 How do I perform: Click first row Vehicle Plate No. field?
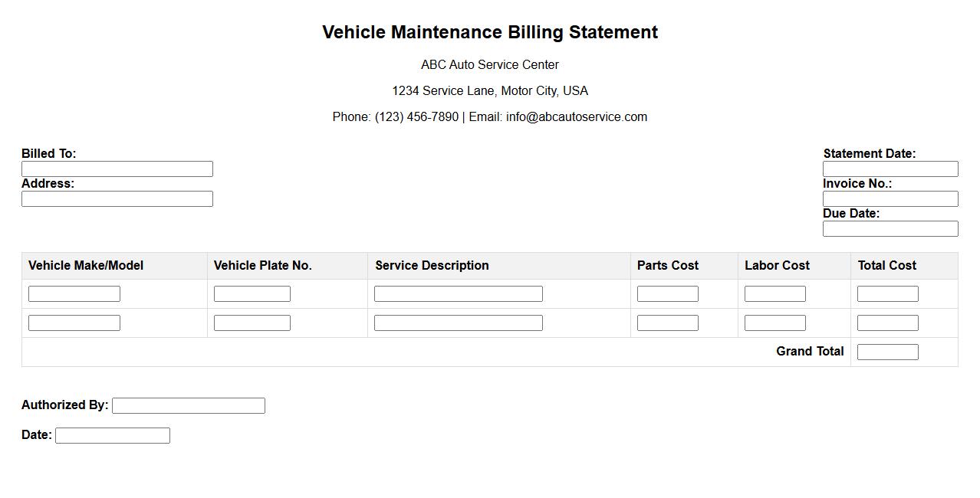pyautogui.click(x=252, y=294)
